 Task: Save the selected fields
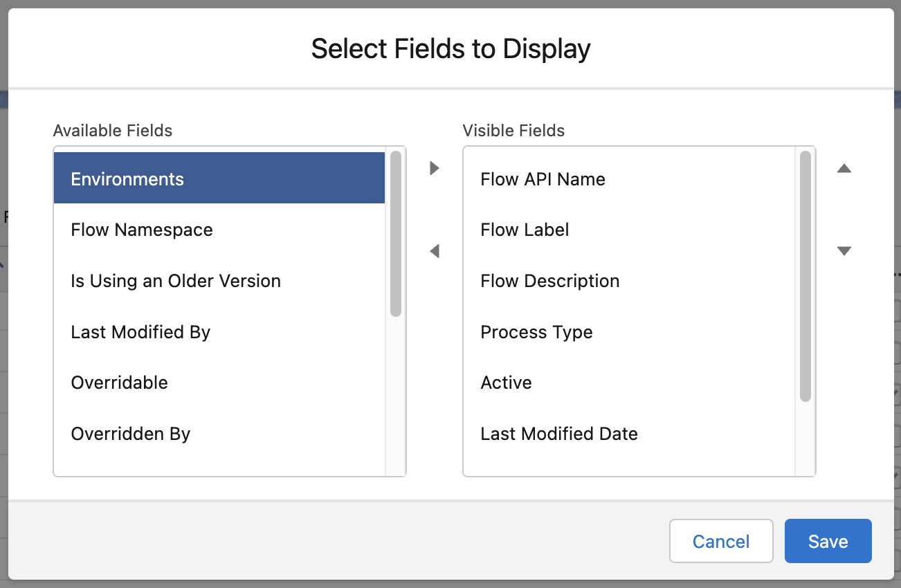[x=828, y=541]
